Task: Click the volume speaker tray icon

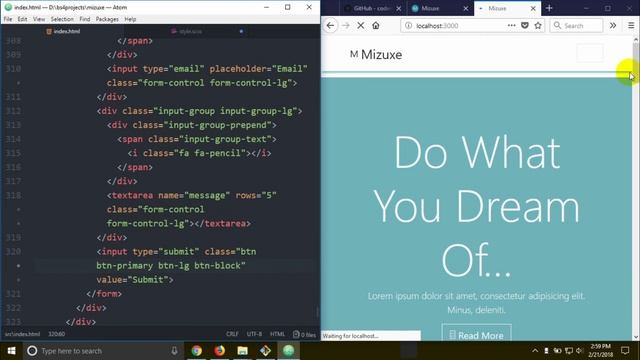Action: (x=579, y=351)
